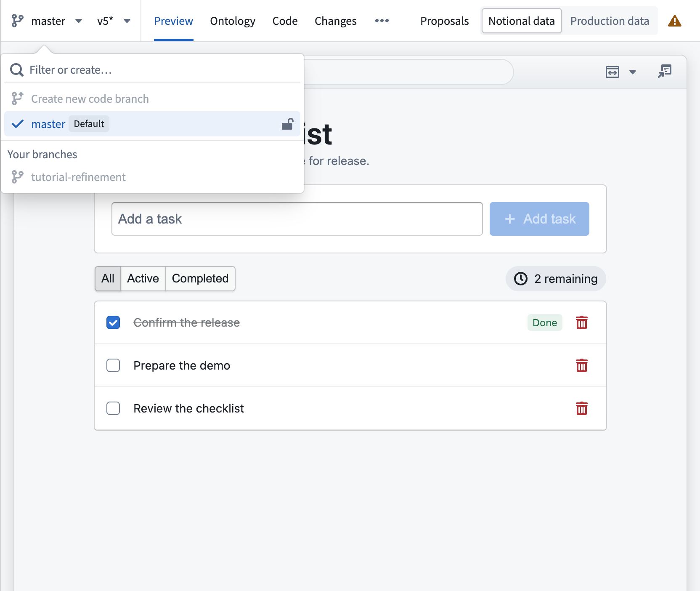Switch to Production data mode
The height and width of the screenshot is (591, 700).
click(x=610, y=21)
